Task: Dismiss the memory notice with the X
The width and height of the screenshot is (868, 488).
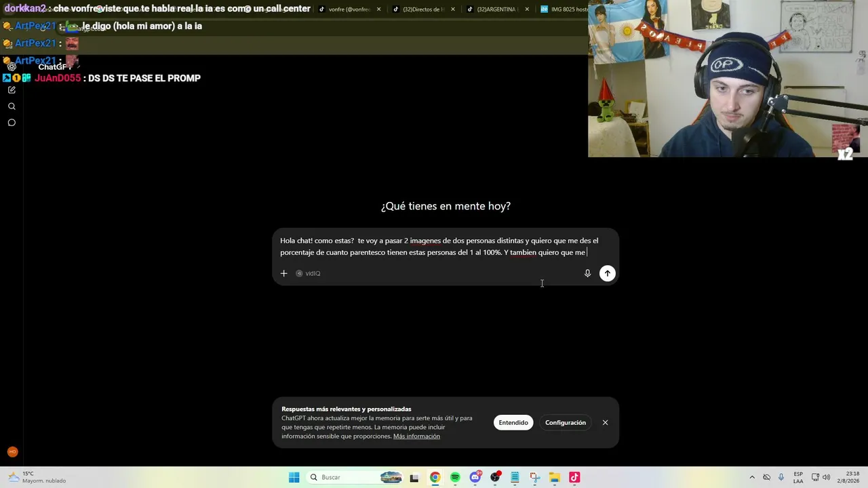Action: [605, 422]
